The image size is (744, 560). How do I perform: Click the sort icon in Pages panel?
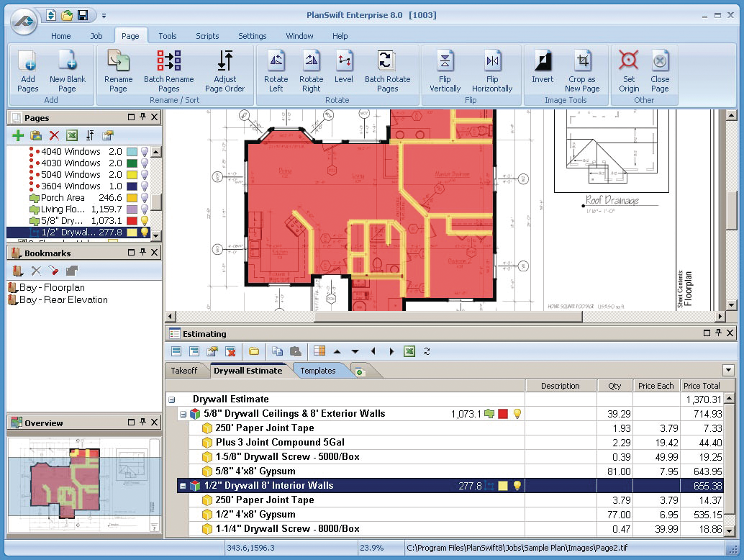tap(90, 136)
